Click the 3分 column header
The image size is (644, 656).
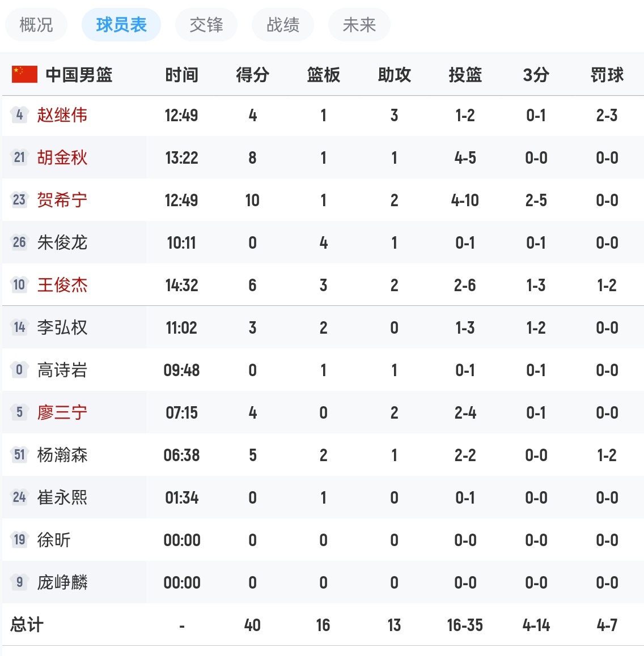click(x=536, y=75)
